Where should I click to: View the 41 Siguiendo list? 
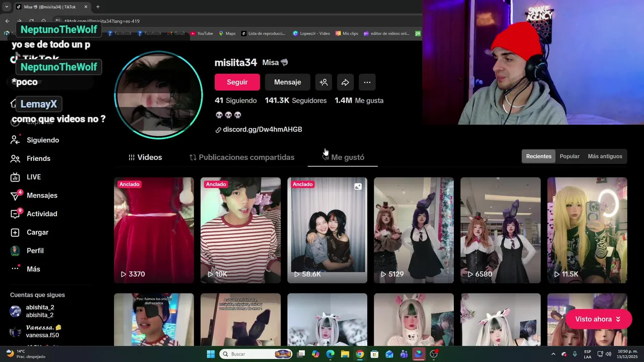point(235,101)
